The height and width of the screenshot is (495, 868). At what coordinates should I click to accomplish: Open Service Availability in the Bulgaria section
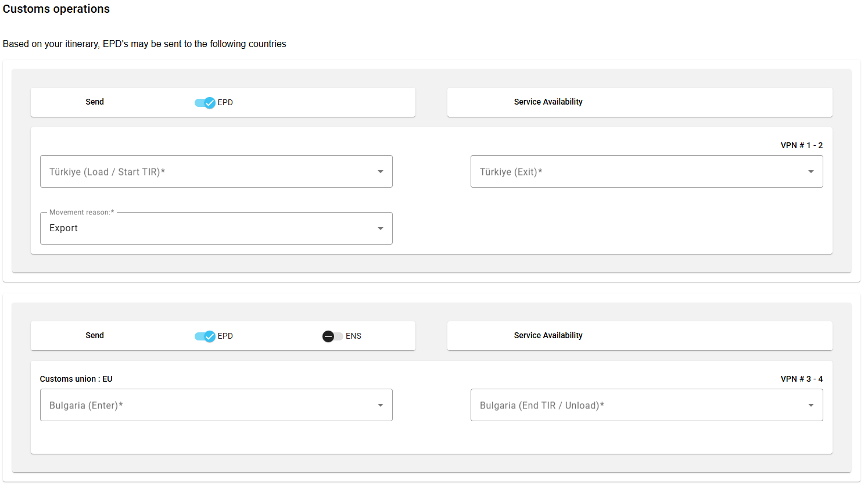click(x=548, y=336)
